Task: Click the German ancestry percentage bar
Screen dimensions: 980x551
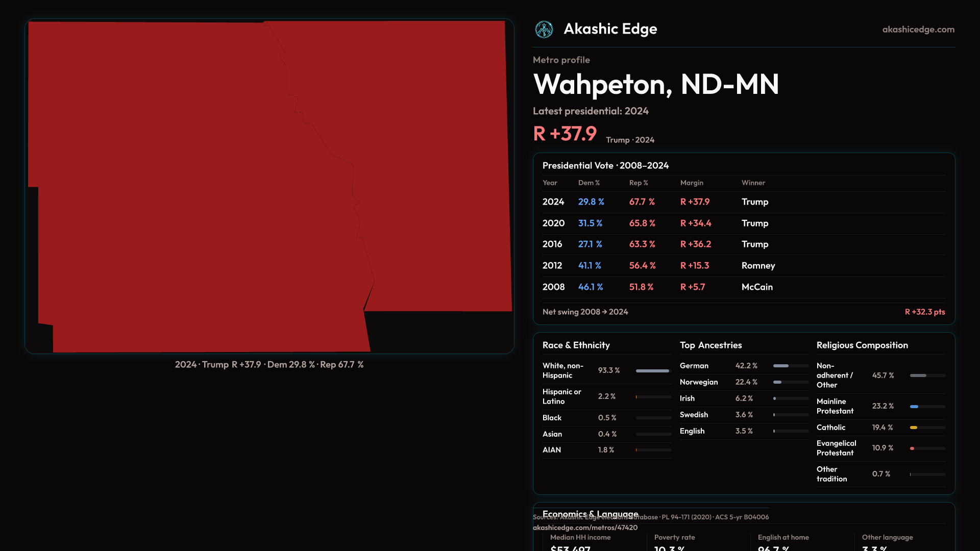Action: [x=781, y=366]
